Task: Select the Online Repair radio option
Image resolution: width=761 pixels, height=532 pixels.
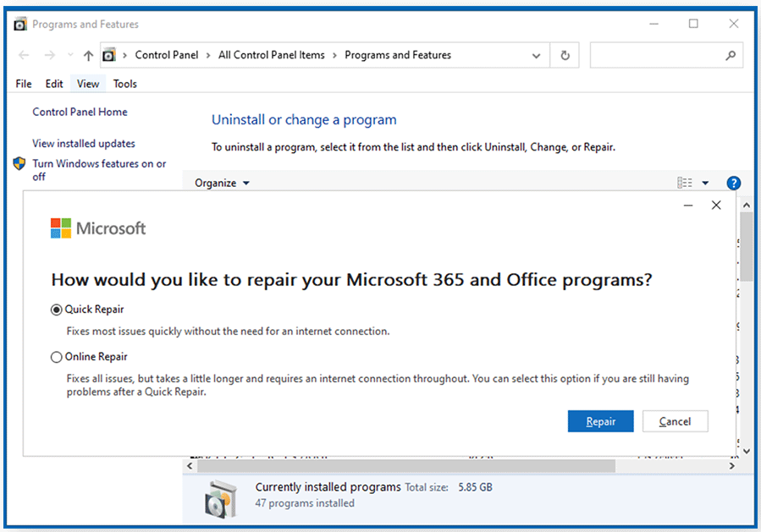Action: 57,357
